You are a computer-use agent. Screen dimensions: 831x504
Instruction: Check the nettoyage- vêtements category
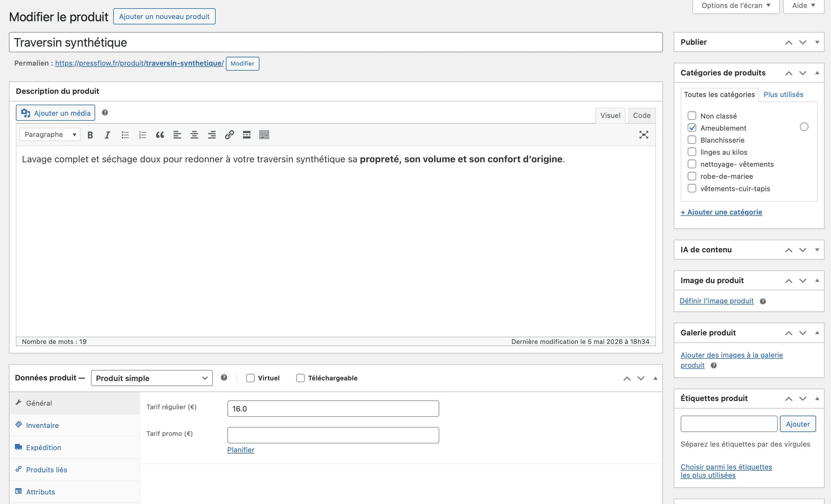coord(692,164)
